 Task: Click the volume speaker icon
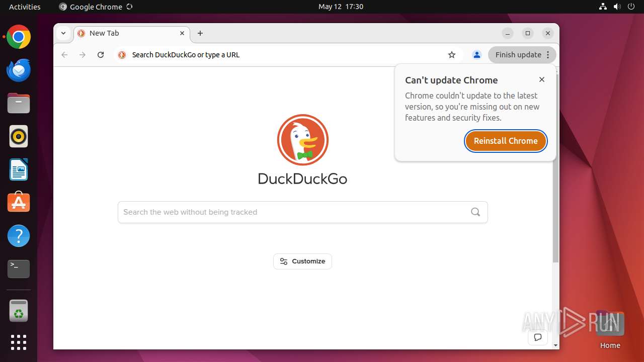point(617,7)
